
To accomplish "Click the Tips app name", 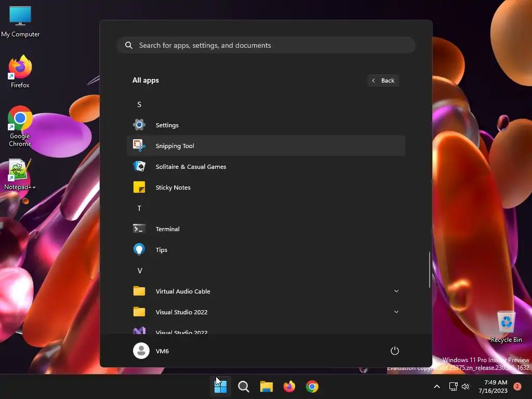I will coord(162,250).
